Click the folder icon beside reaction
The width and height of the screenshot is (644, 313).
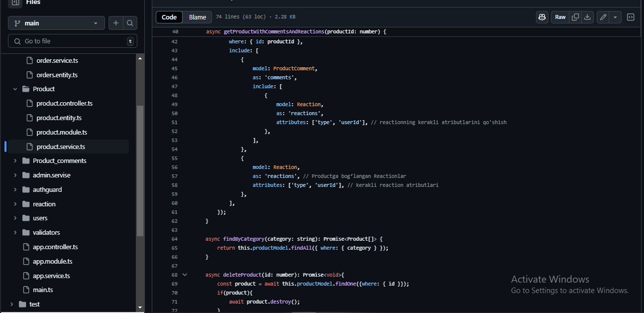point(26,204)
